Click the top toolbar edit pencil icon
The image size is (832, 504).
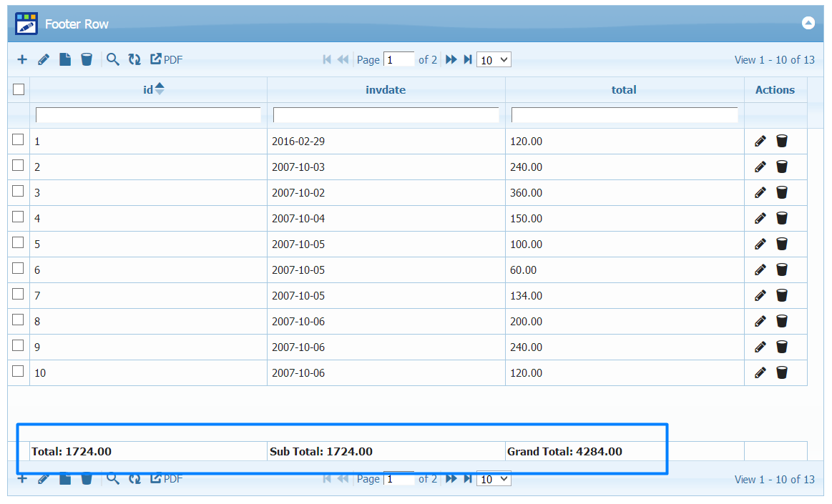44,60
